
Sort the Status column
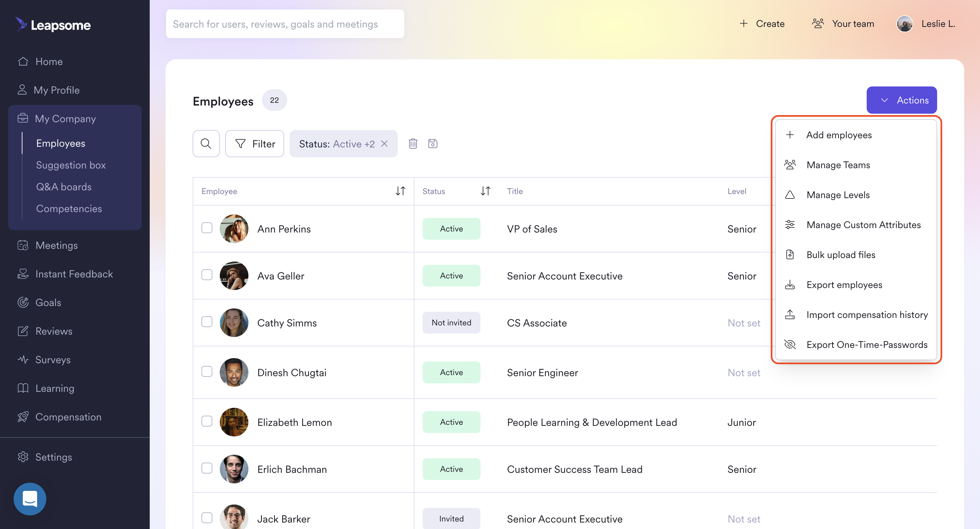click(x=485, y=191)
